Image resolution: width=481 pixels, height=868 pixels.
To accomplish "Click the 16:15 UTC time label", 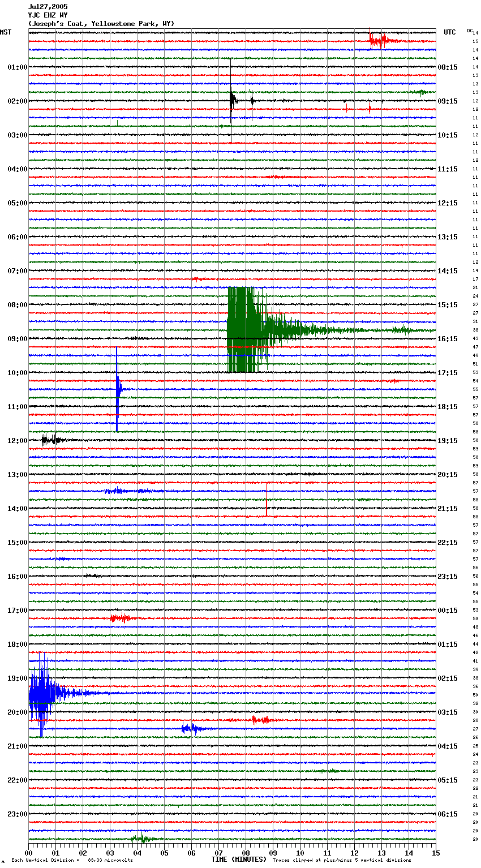I will [448, 339].
